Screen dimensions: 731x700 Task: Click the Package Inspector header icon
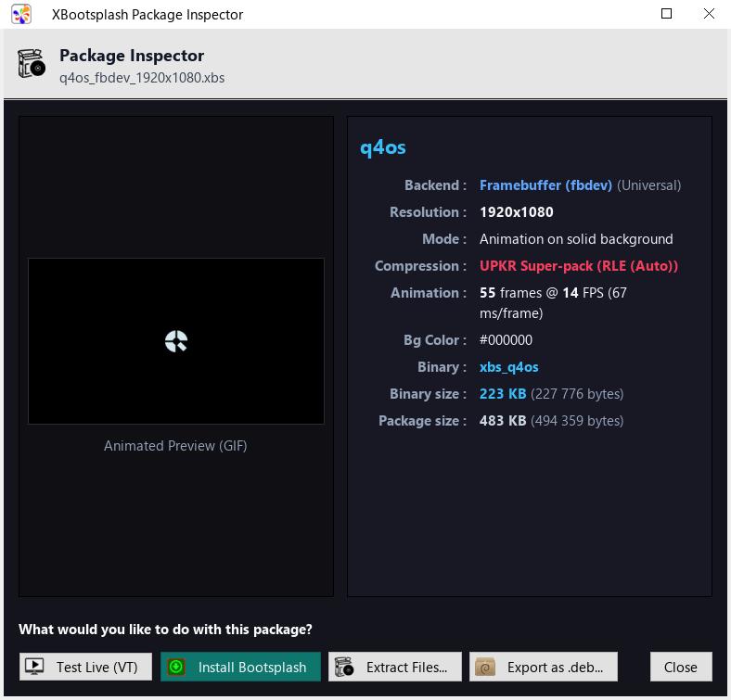pos(32,63)
